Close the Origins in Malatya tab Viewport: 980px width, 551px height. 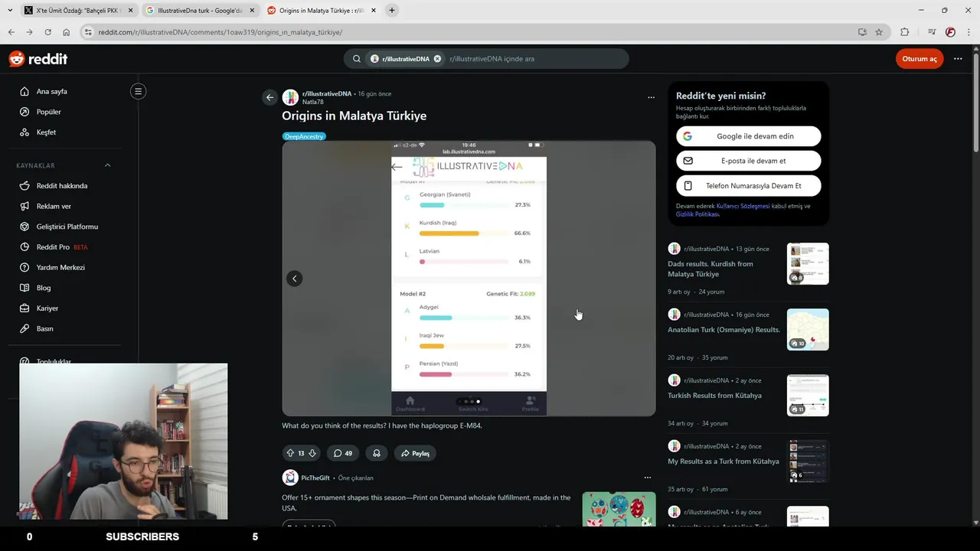374,11
